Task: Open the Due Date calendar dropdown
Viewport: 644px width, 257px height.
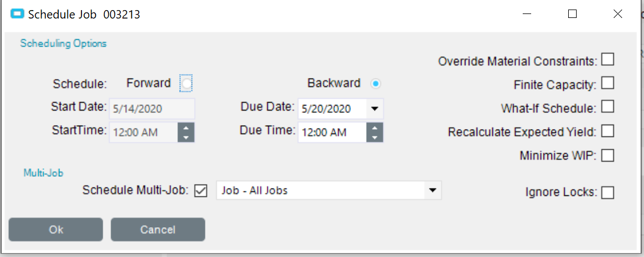Action: click(375, 108)
